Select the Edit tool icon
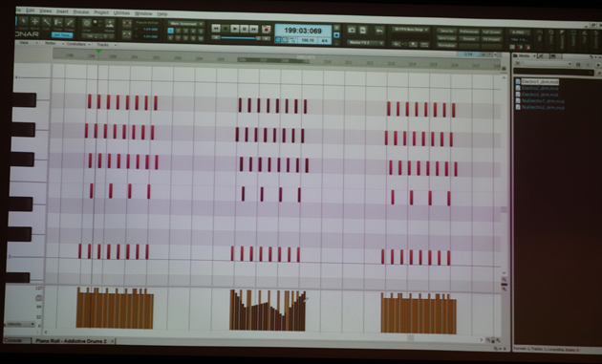The image size is (602, 364). click(47, 22)
